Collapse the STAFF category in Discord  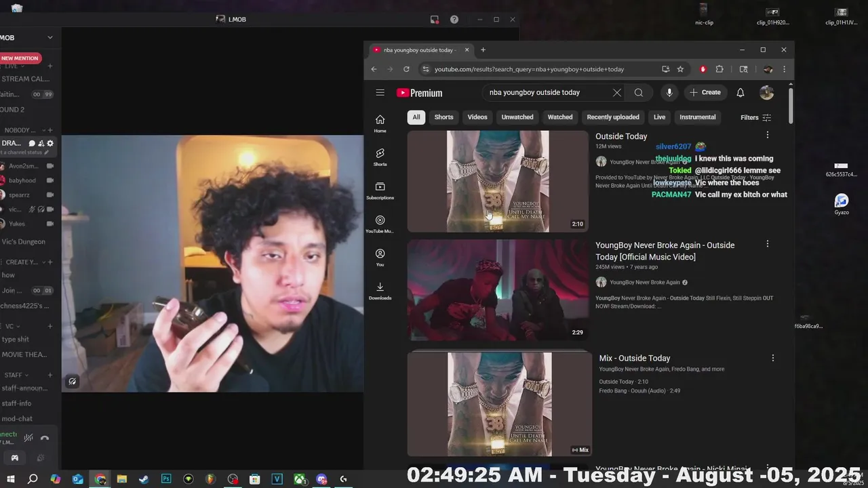(17, 375)
